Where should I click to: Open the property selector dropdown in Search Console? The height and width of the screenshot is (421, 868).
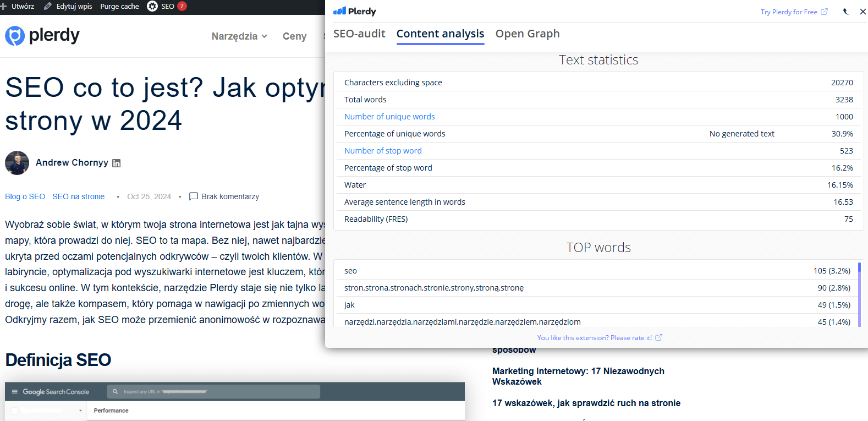tap(80, 411)
